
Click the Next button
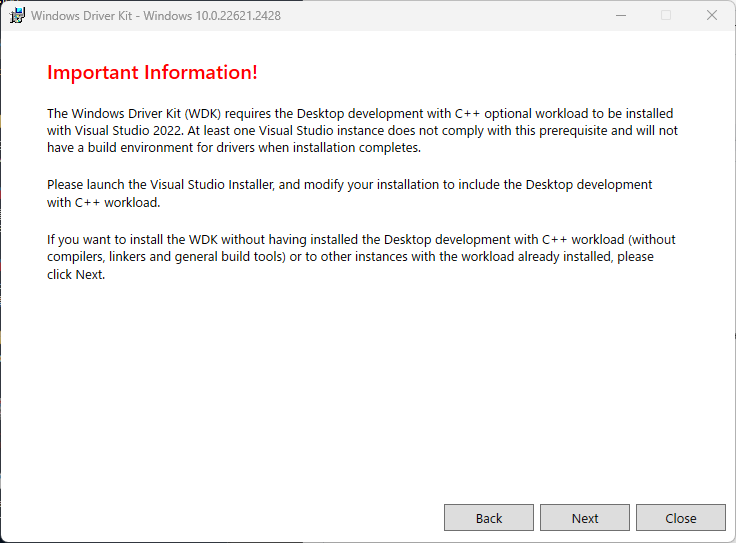584,518
